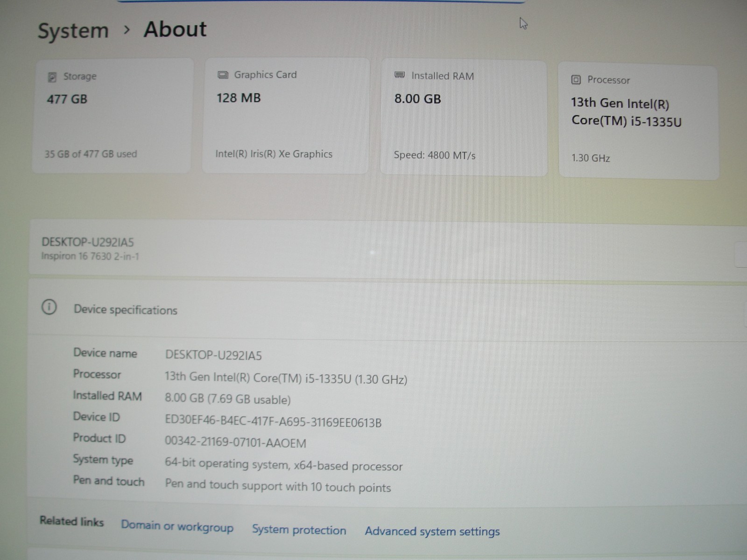Select 'Speed: 4800 MT/s' text

coord(435,155)
